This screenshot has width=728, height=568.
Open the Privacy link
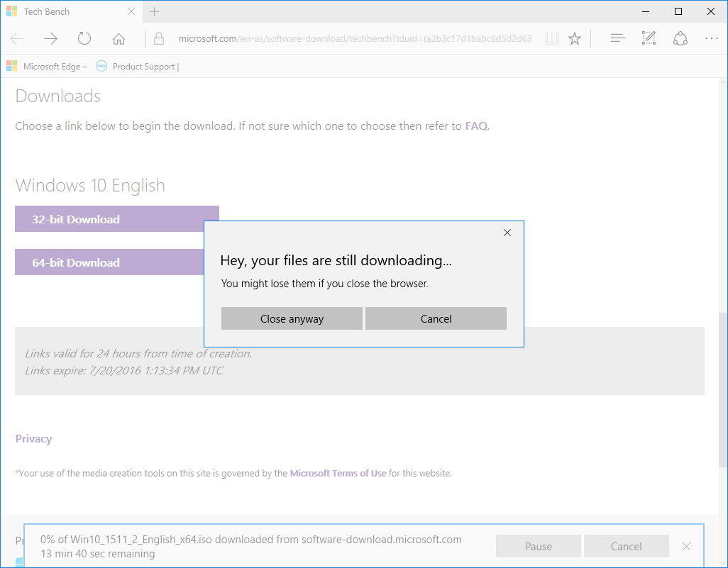(33, 438)
